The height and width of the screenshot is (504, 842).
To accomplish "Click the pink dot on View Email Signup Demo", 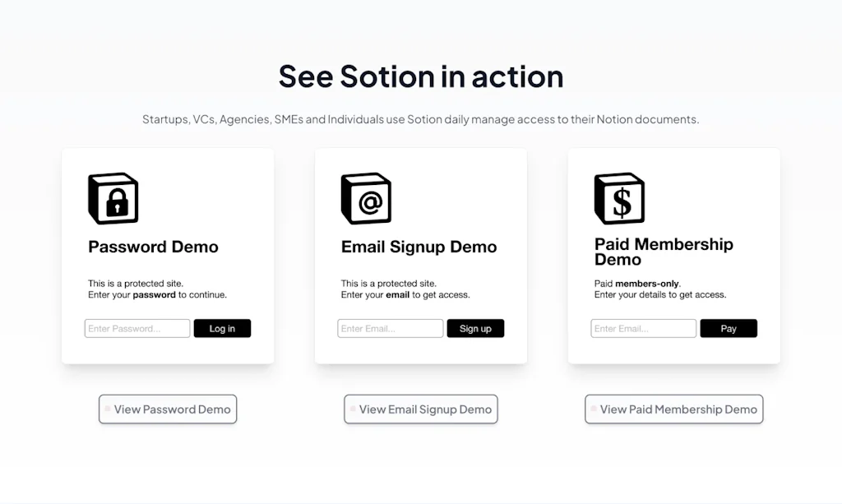I will (x=353, y=409).
